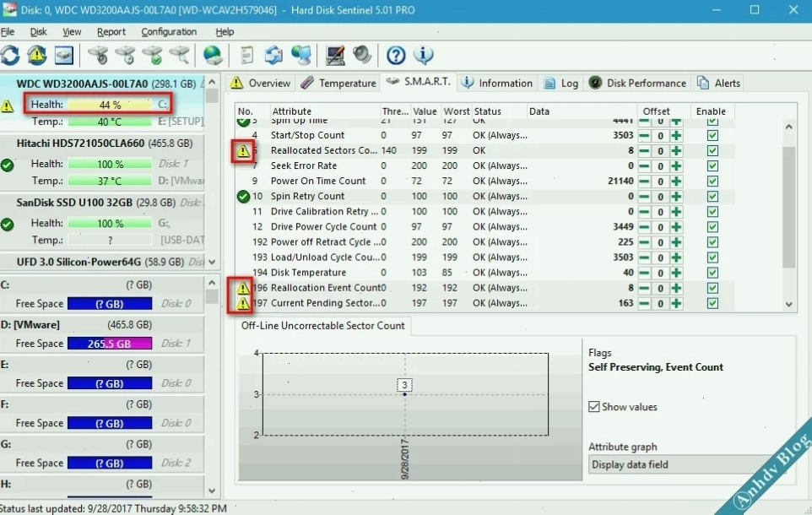Click the partition list scroll-down arrow
812x515 pixels.
[212, 491]
